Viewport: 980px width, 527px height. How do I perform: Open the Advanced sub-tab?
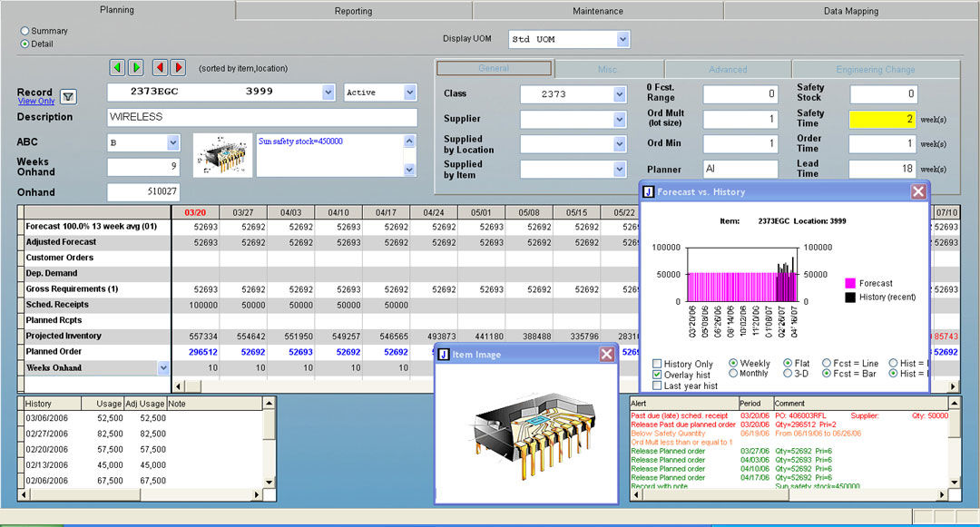(x=728, y=69)
